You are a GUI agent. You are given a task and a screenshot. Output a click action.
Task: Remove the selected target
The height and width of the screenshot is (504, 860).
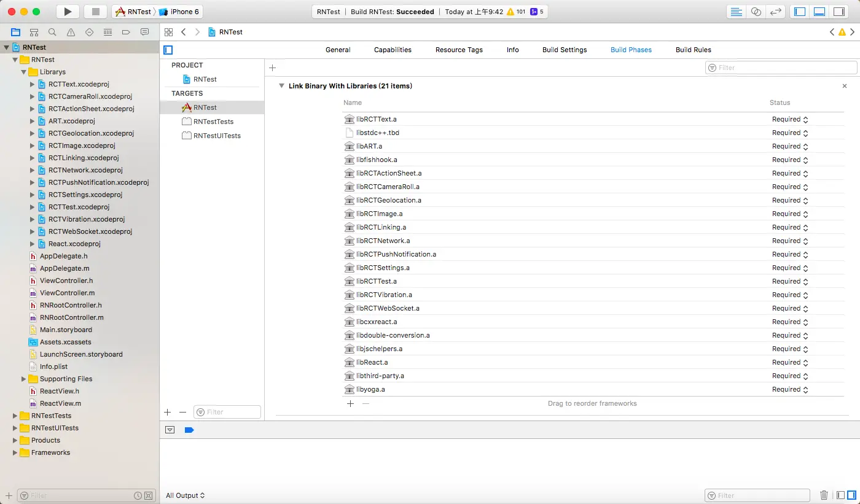pos(182,412)
